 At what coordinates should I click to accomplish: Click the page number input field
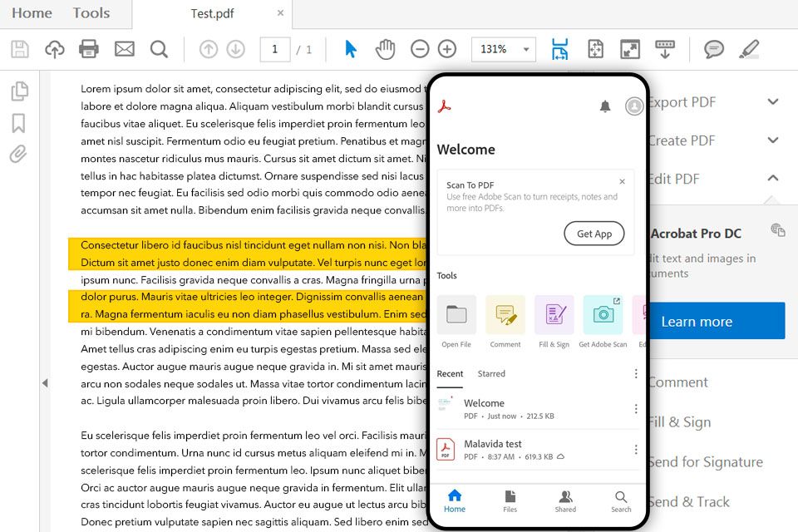point(275,49)
